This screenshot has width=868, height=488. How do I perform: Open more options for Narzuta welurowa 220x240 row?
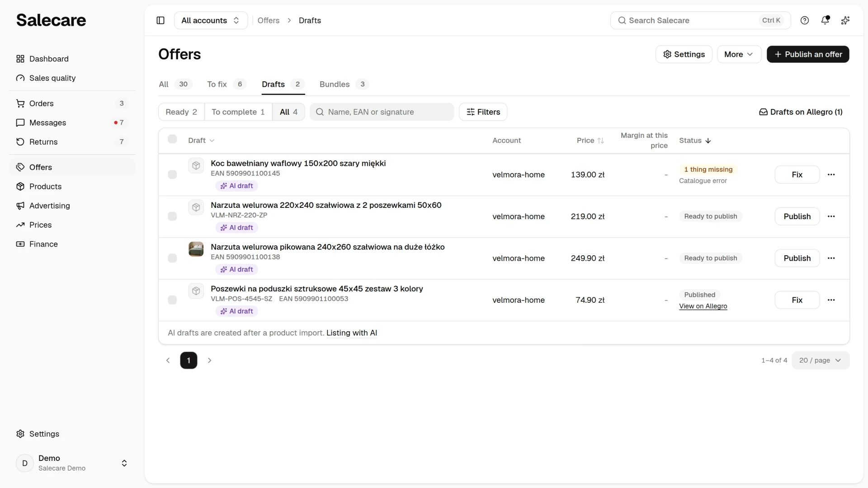pyautogui.click(x=831, y=216)
